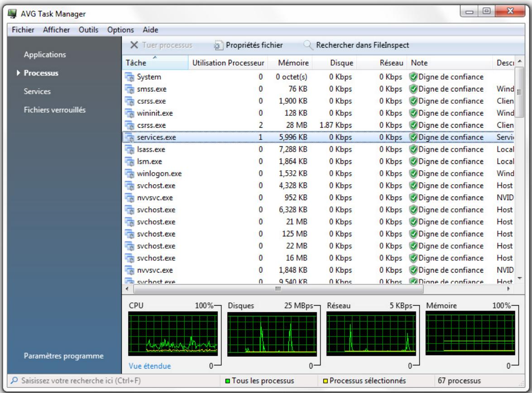The height and width of the screenshot is (393, 532).
Task: Sort by Disque column header
Action: [x=335, y=63]
